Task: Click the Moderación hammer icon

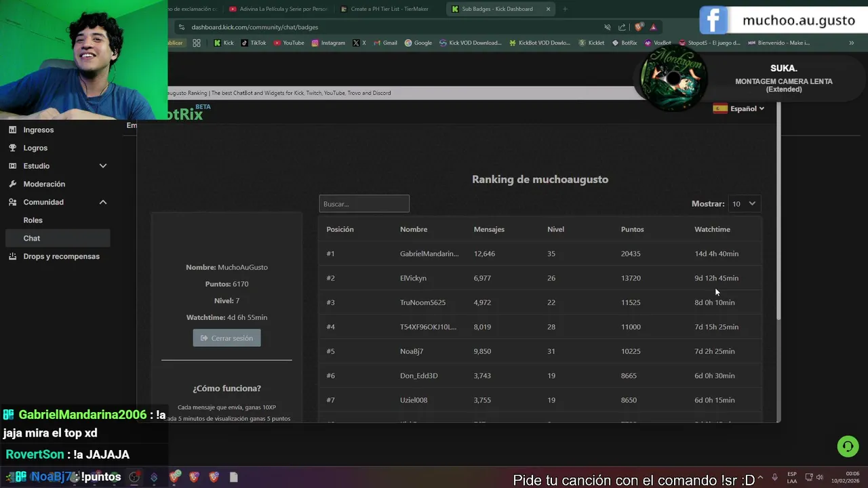Action: [13, 184]
